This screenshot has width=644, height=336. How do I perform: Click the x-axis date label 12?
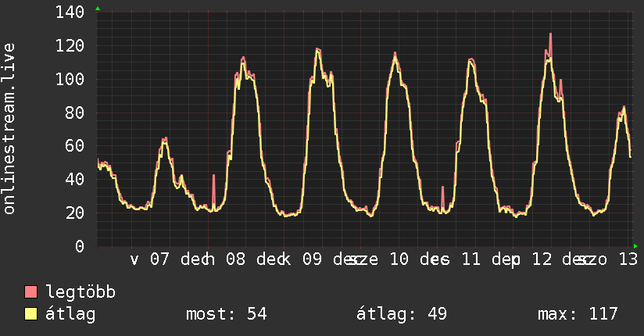pos(542,259)
